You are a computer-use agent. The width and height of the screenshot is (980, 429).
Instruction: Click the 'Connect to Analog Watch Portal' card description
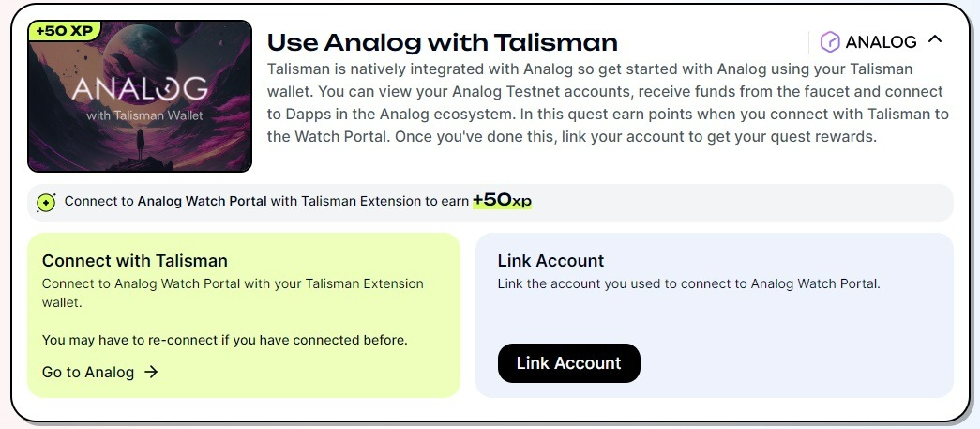tap(233, 292)
